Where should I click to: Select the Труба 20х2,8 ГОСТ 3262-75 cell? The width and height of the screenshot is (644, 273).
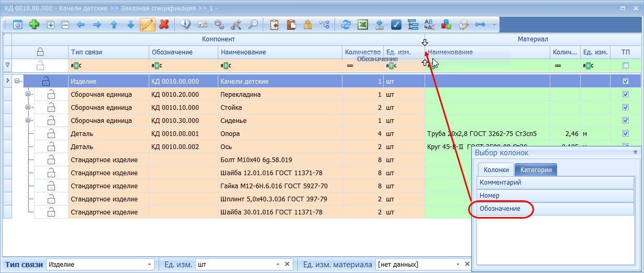[487, 133]
